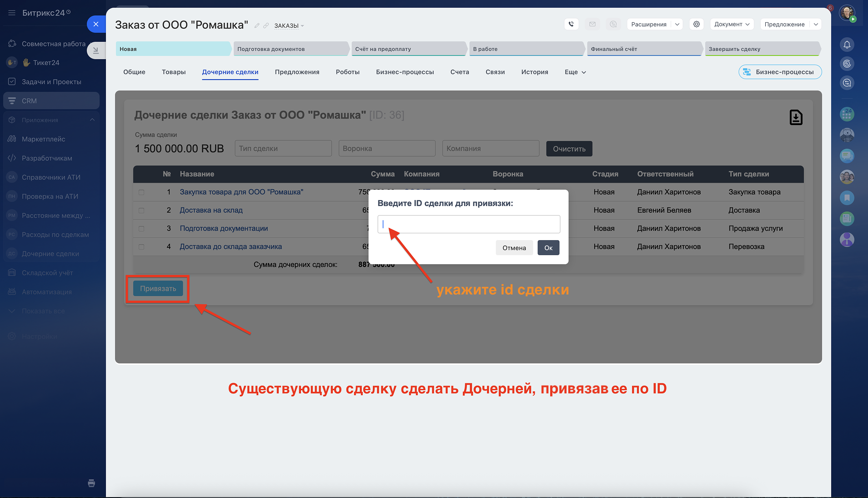
Task: Click the phone call icon in header
Action: coord(571,24)
